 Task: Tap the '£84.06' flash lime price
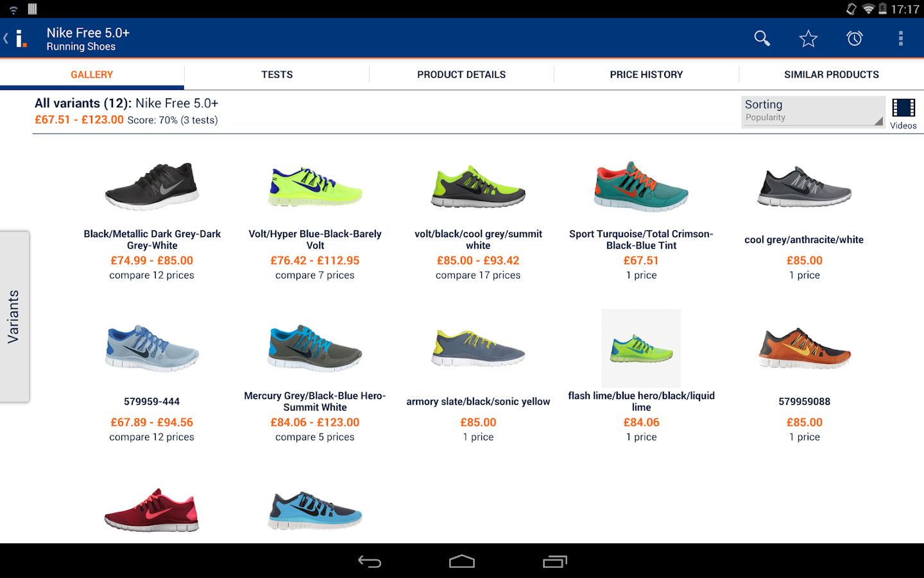click(641, 422)
